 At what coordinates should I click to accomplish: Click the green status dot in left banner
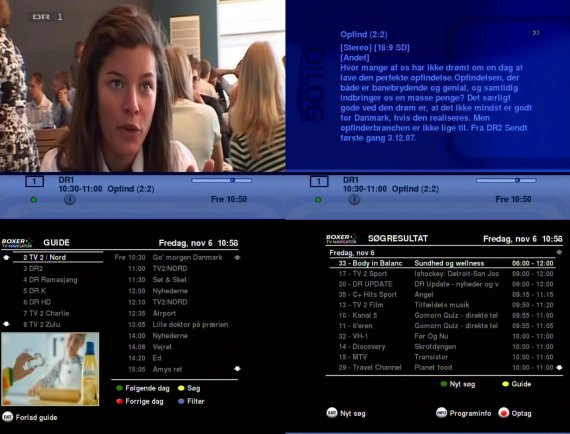[x=34, y=200]
